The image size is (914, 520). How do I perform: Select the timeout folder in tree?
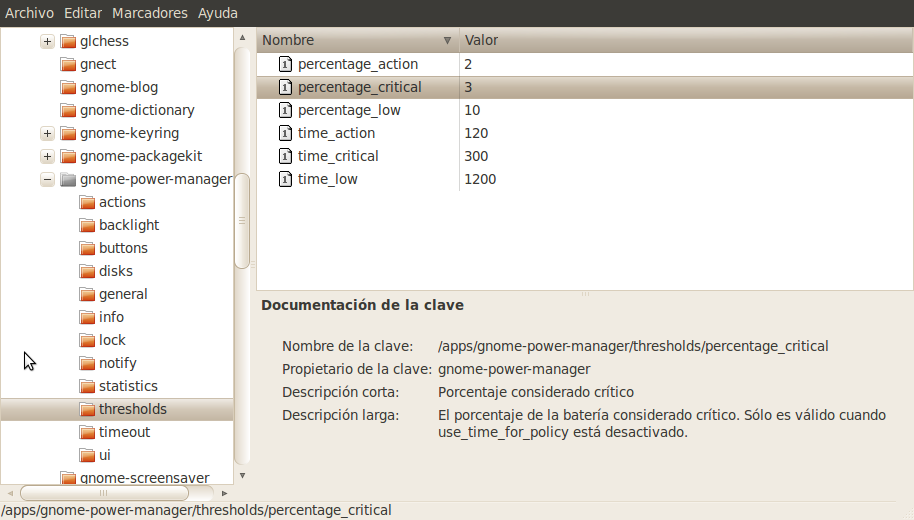(x=124, y=432)
